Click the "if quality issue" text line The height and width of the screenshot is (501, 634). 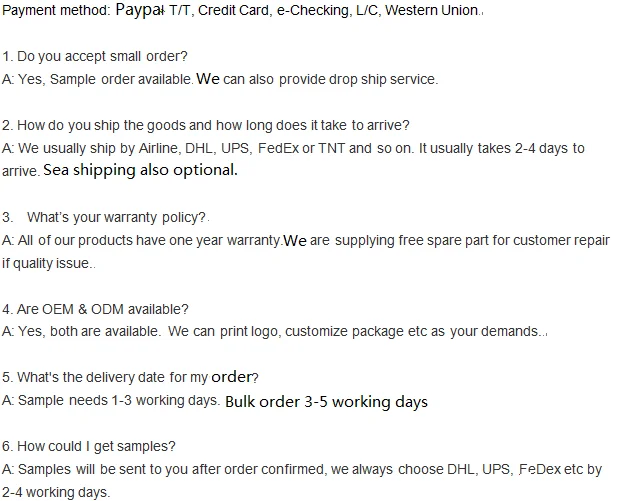pyautogui.click(x=46, y=263)
